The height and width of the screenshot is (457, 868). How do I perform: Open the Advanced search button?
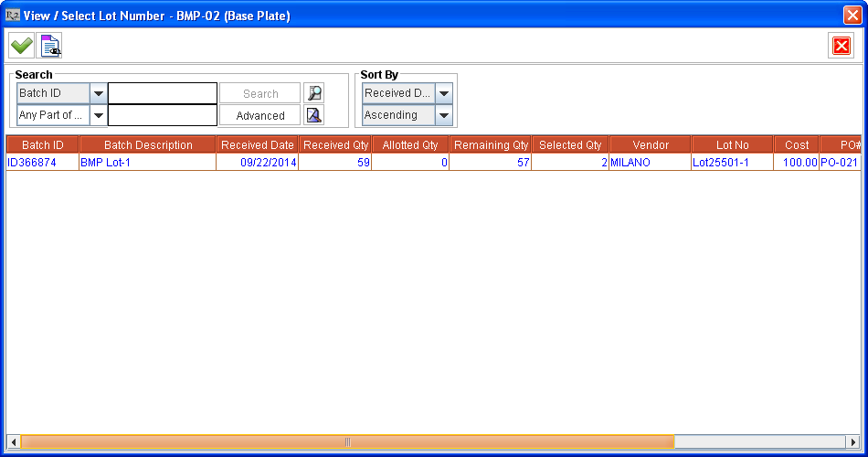point(260,115)
